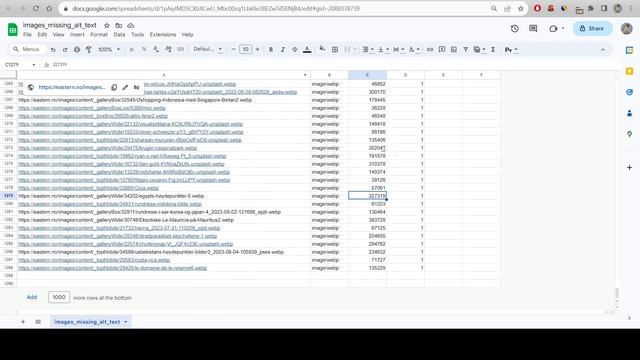The height and width of the screenshot is (360, 640).
Task: Collapse the toolbar with the chevron arrow
Action: (603, 50)
